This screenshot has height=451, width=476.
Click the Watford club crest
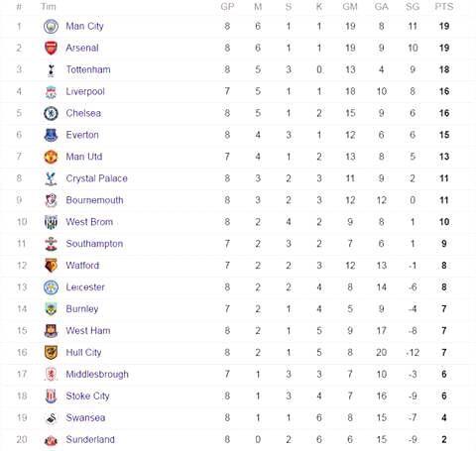pyautogui.click(x=51, y=266)
